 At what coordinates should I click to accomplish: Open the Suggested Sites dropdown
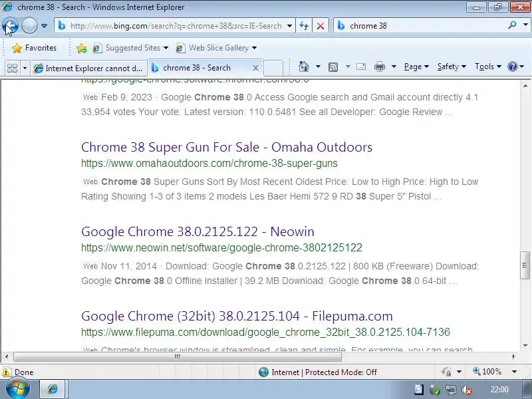[x=130, y=48]
